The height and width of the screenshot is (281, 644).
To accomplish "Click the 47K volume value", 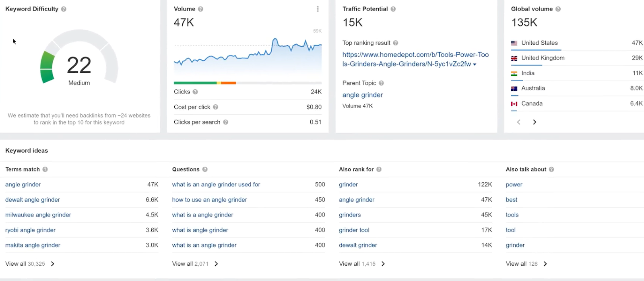I will pos(184,23).
